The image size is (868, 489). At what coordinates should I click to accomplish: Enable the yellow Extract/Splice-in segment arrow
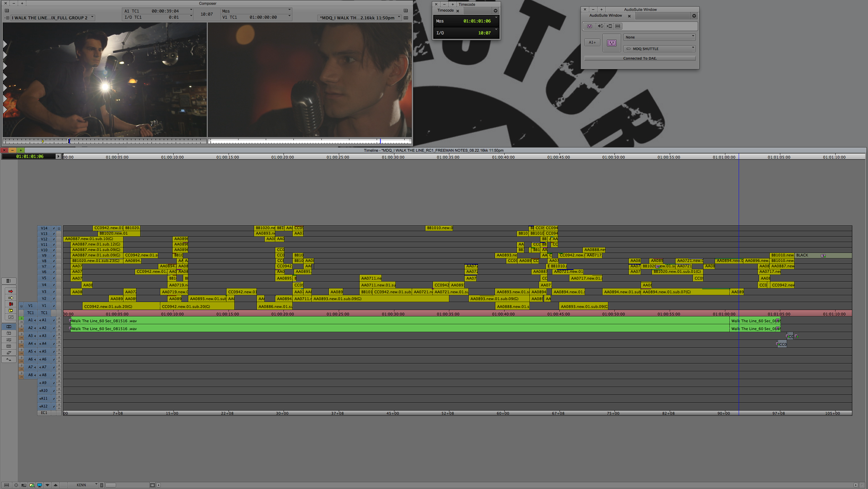(x=11, y=298)
